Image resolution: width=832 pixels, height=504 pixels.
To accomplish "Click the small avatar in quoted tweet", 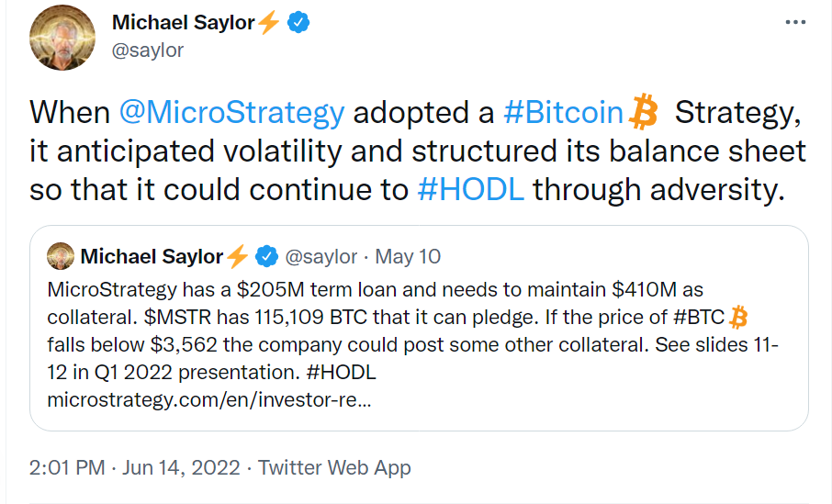I will (x=61, y=256).
